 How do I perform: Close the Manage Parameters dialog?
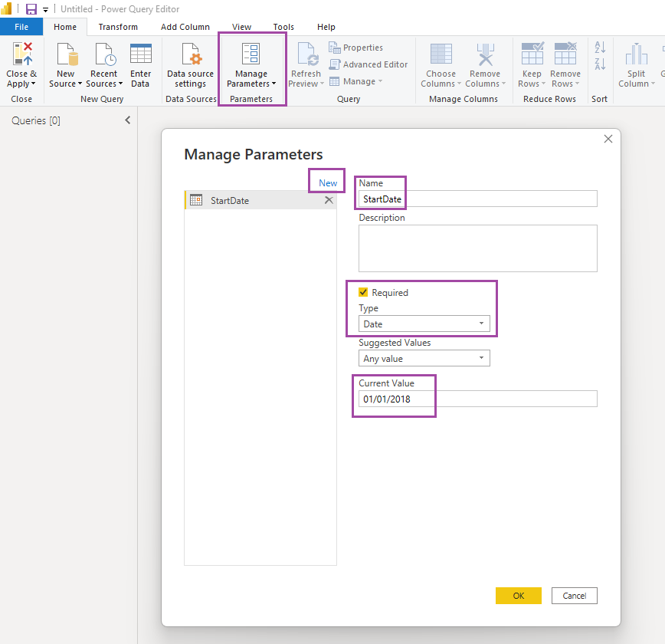[608, 139]
